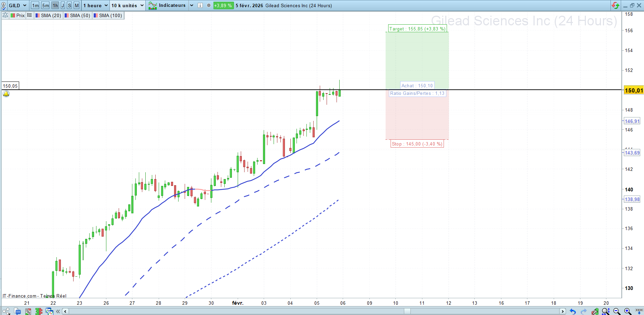Open the '1 heure' timeframe dropdown
This screenshot has width=644, height=315.
point(95,5)
